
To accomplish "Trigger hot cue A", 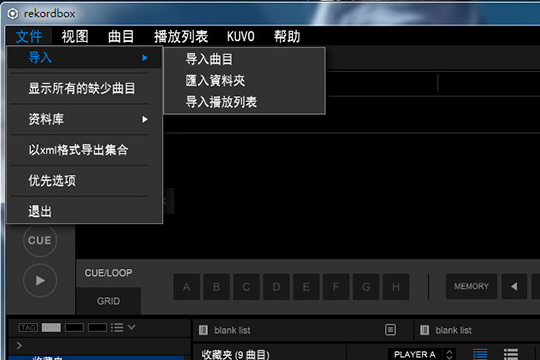I will click(x=187, y=287).
